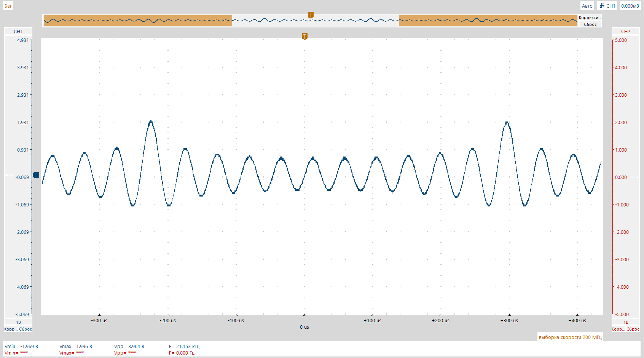
Task: Toggle the CH2 channel header
Action: point(625,31)
